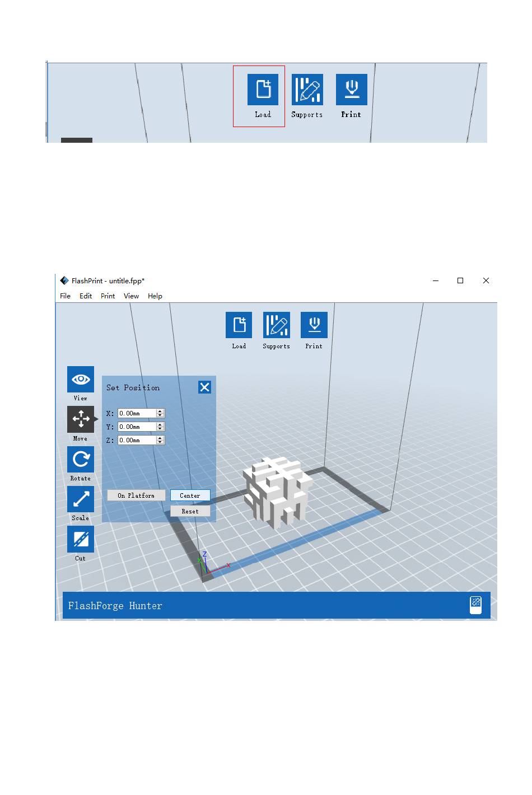
Task: Close the Set Position panel
Action: click(204, 387)
